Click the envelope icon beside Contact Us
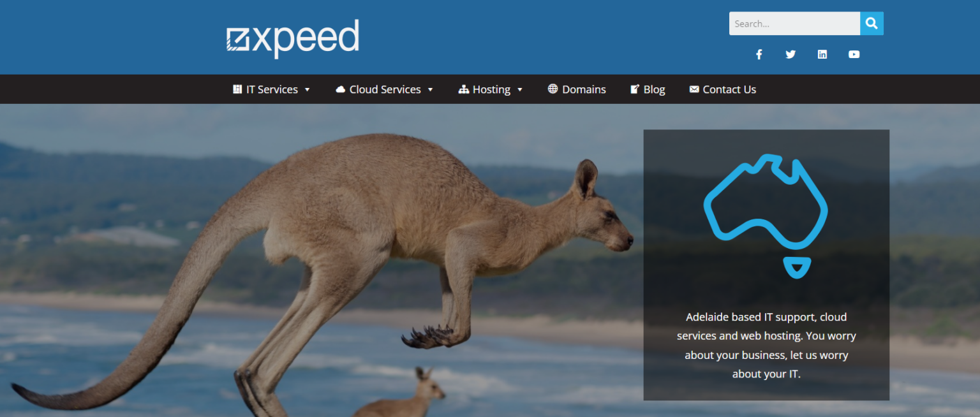 click(x=694, y=89)
